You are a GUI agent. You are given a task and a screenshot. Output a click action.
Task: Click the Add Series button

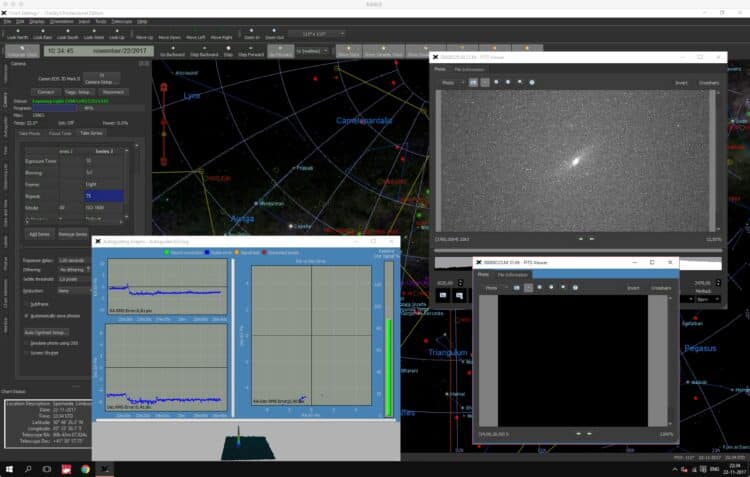tap(39, 234)
